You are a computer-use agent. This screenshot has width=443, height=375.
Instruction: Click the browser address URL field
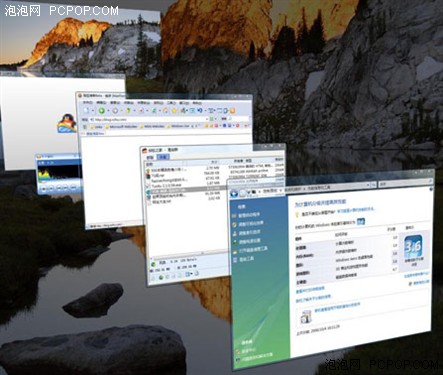149,119
